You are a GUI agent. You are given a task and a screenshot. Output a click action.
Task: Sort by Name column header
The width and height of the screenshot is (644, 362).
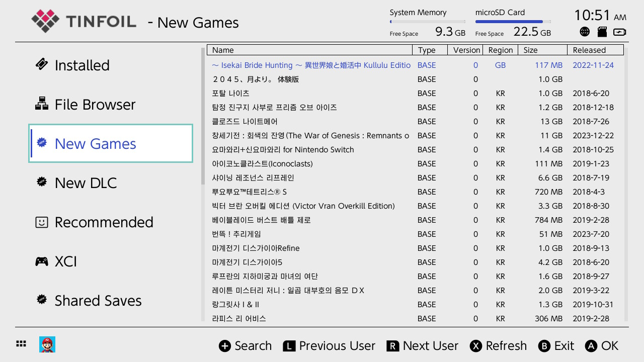(x=309, y=50)
